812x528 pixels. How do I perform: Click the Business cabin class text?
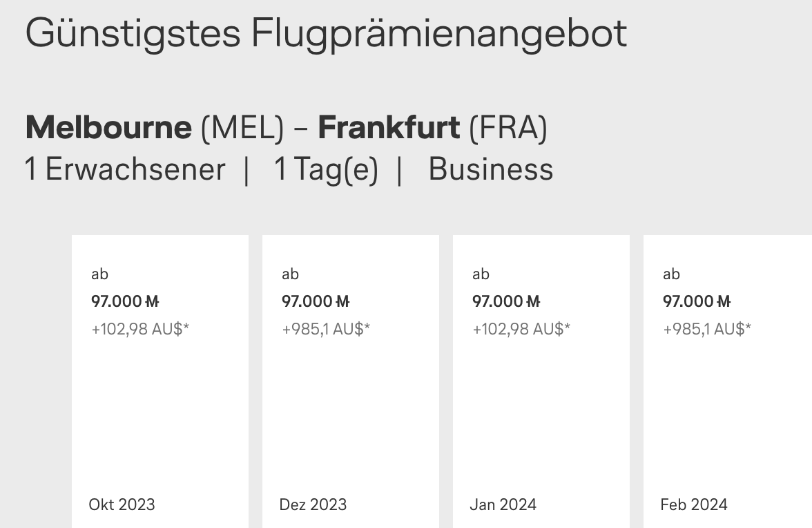coord(491,169)
